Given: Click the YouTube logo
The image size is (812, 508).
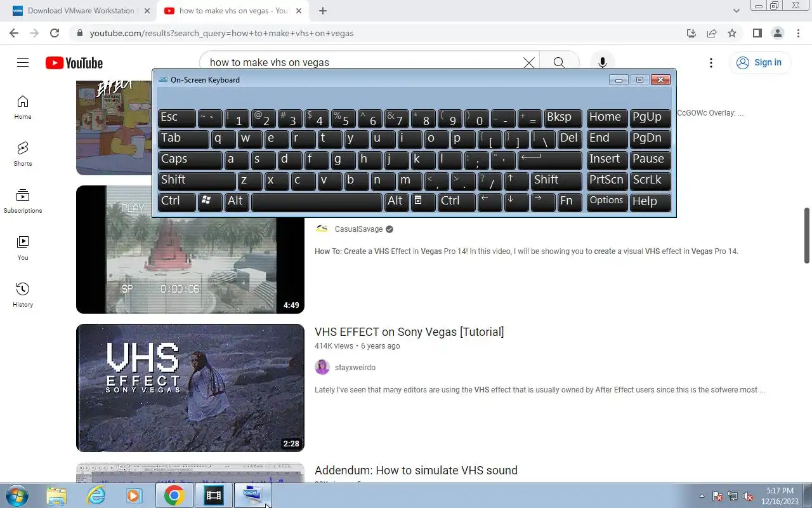Looking at the screenshot, I should click(x=74, y=63).
